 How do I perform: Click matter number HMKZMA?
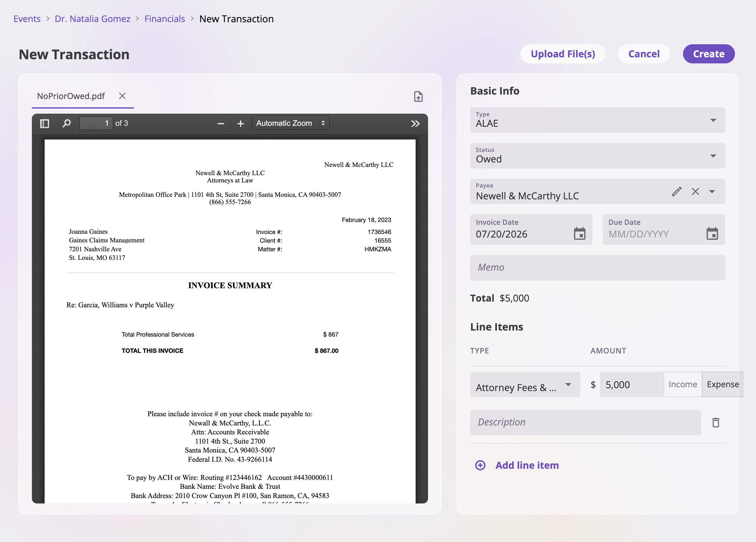pyautogui.click(x=378, y=249)
